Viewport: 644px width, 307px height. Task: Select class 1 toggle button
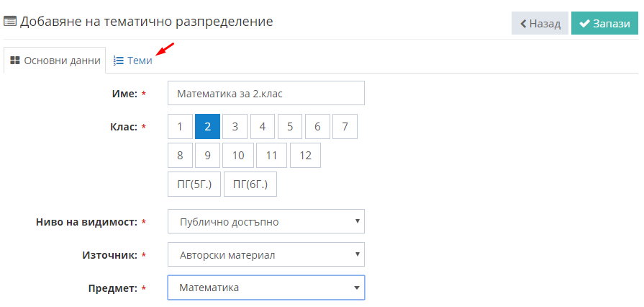[181, 127]
